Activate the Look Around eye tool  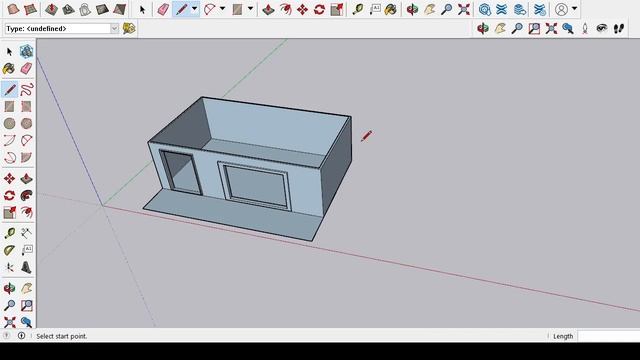coord(602,29)
